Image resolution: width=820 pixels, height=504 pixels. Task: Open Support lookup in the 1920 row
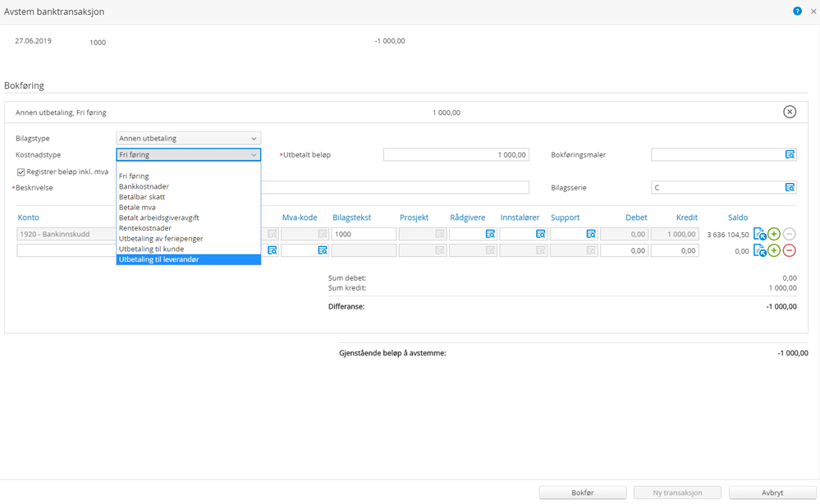pos(590,234)
